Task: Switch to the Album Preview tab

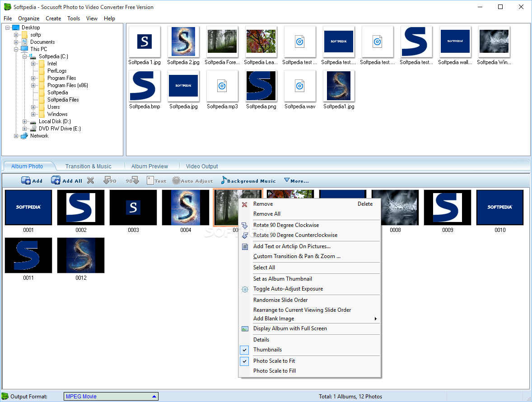Action: [149, 166]
